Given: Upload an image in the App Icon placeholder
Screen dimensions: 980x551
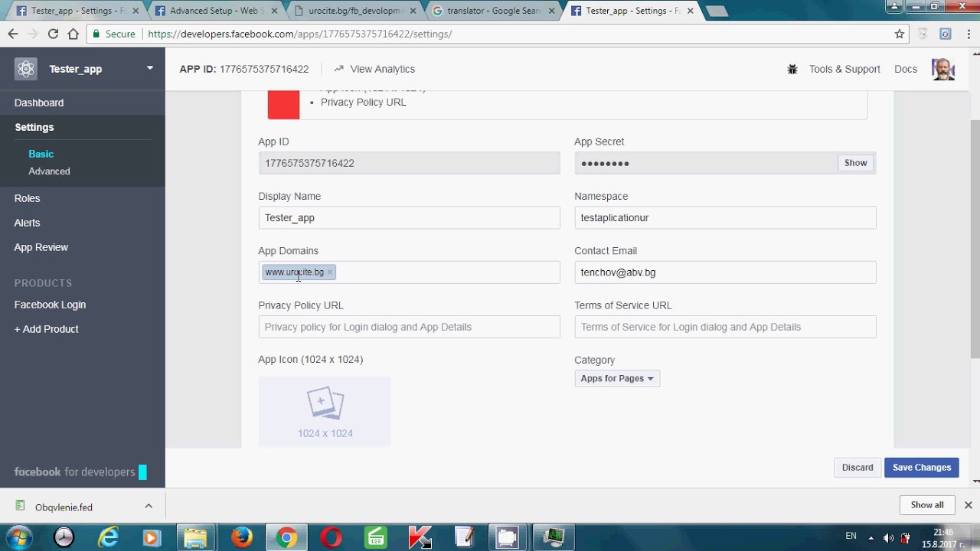Looking at the screenshot, I should tap(325, 412).
